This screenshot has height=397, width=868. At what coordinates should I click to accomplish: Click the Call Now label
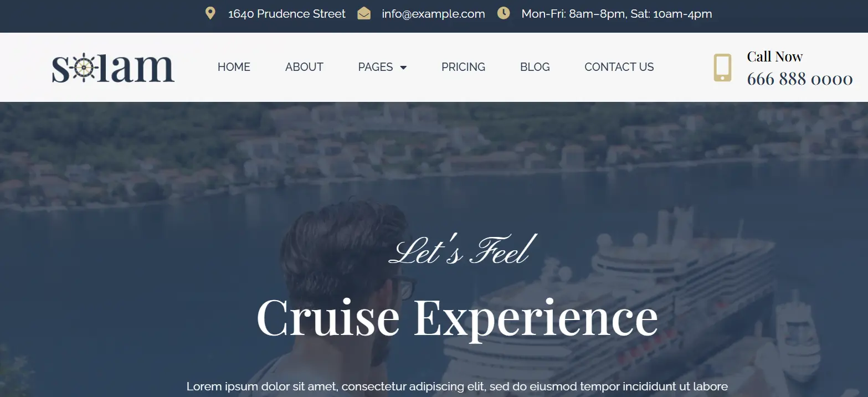pyautogui.click(x=774, y=56)
